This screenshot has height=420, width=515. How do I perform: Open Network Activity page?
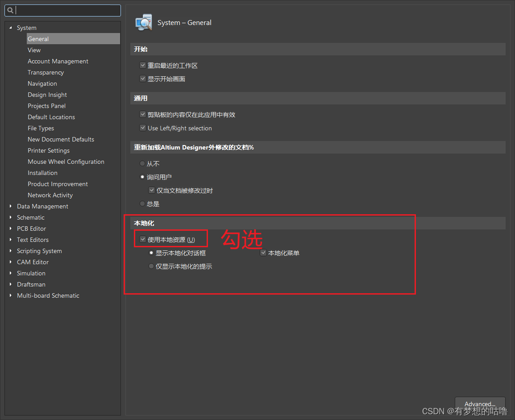pyautogui.click(x=50, y=195)
